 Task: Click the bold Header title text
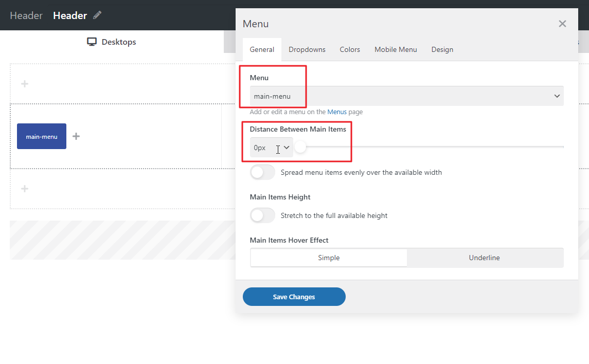tap(70, 15)
